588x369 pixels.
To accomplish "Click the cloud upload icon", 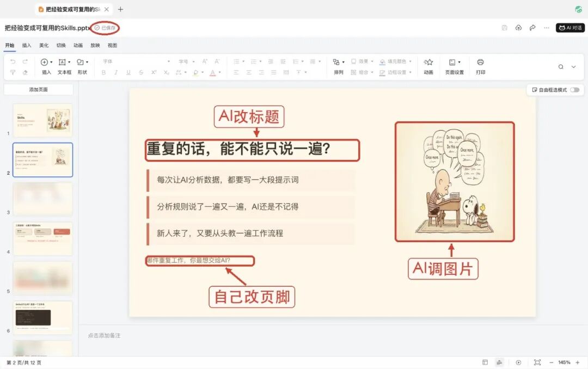I will [x=518, y=28].
